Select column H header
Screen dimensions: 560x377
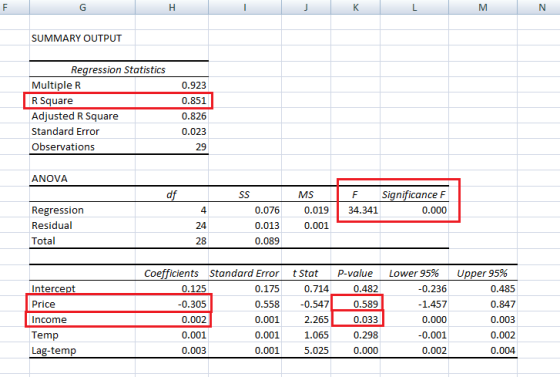tap(172, 7)
